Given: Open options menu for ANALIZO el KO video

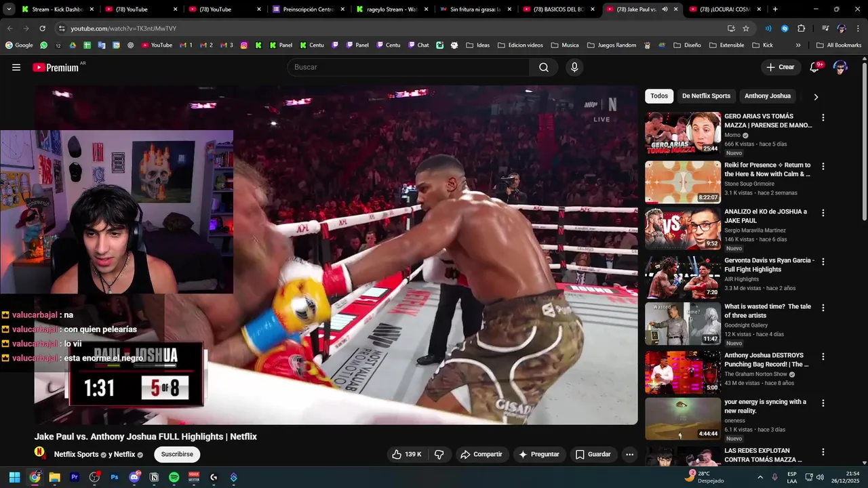Looking at the screenshot, I should click(x=823, y=212).
